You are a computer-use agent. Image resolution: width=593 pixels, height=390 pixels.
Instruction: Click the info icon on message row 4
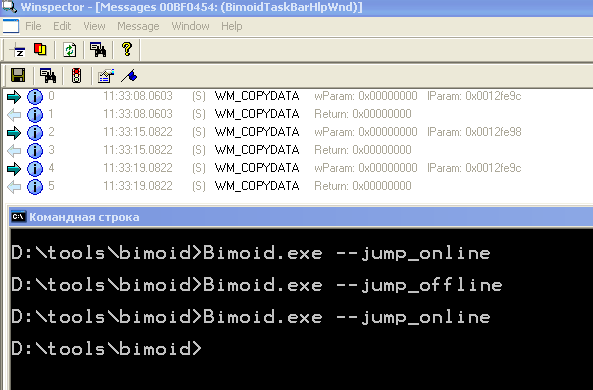coord(35,169)
